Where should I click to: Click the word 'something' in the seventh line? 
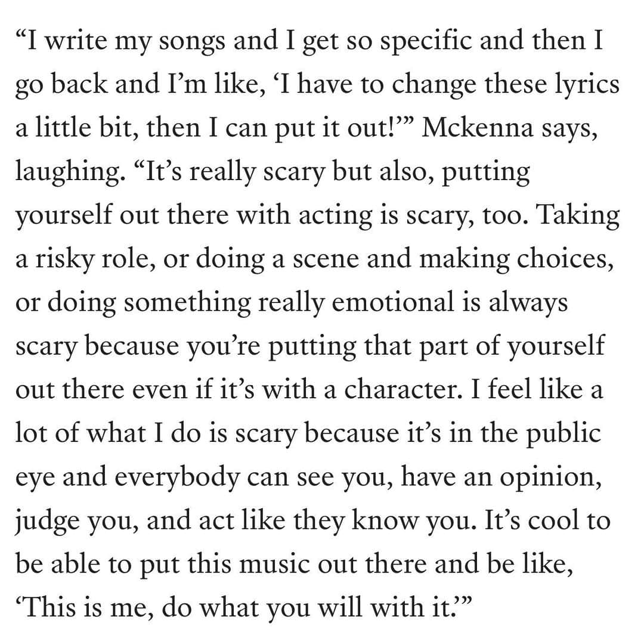[x=187, y=303]
